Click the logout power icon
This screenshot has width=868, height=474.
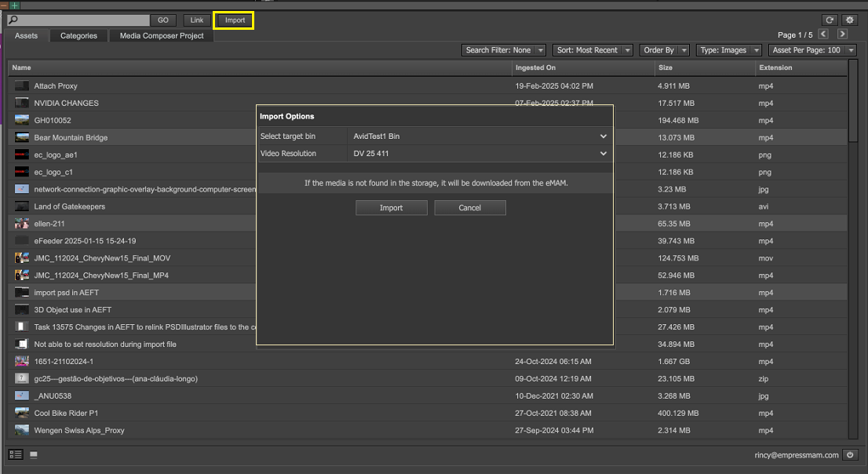[x=850, y=454]
